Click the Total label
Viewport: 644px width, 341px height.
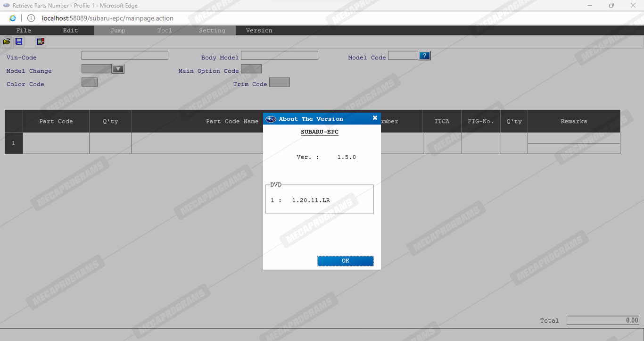pyautogui.click(x=549, y=321)
